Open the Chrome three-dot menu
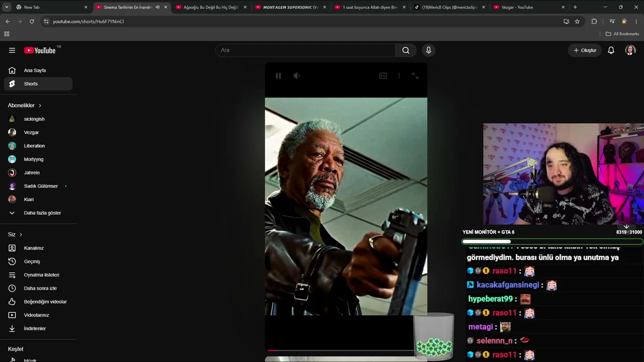This screenshot has height=362, width=644. [x=636, y=22]
